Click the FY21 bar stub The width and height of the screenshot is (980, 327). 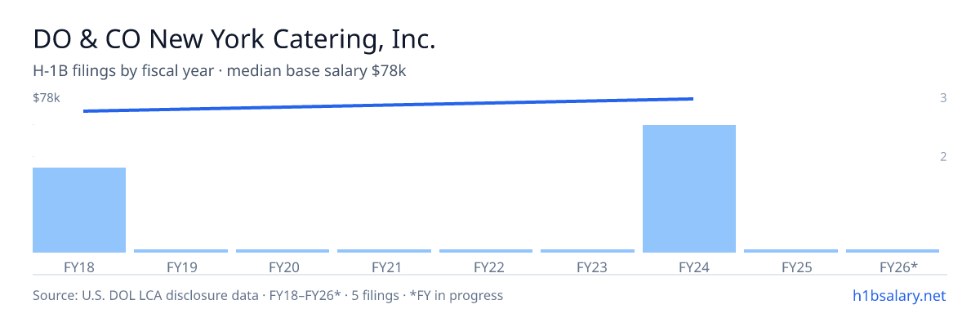(384, 251)
